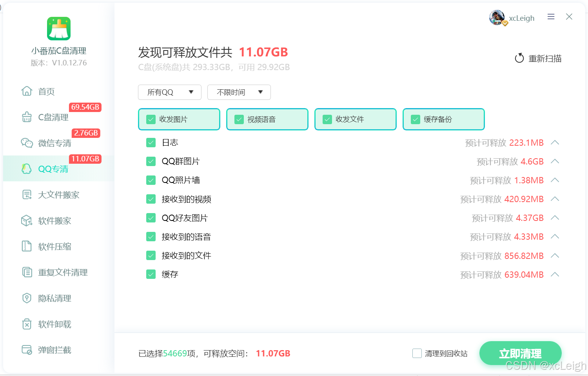
Task: Open 软件压缩 sidebar entry
Action: coord(59,246)
